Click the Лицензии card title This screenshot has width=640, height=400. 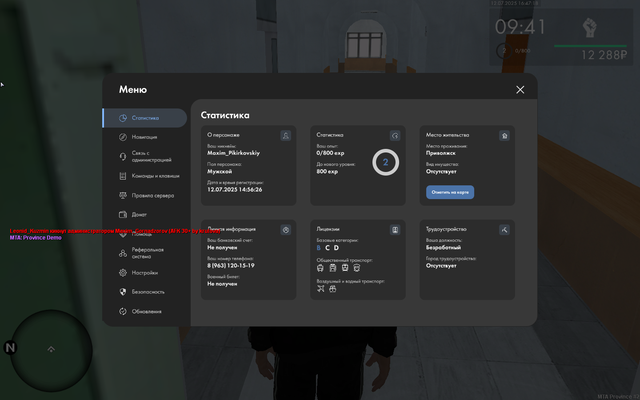328,229
